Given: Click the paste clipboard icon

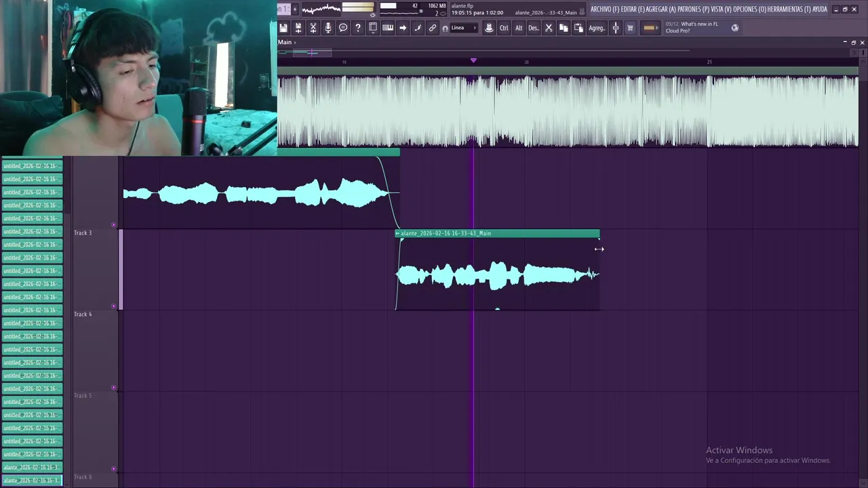Looking at the screenshot, I should 578,28.
